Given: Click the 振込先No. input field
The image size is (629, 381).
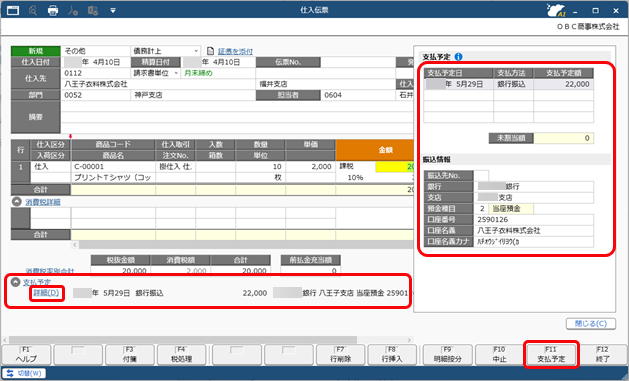Looking at the screenshot, I should [x=481, y=175].
